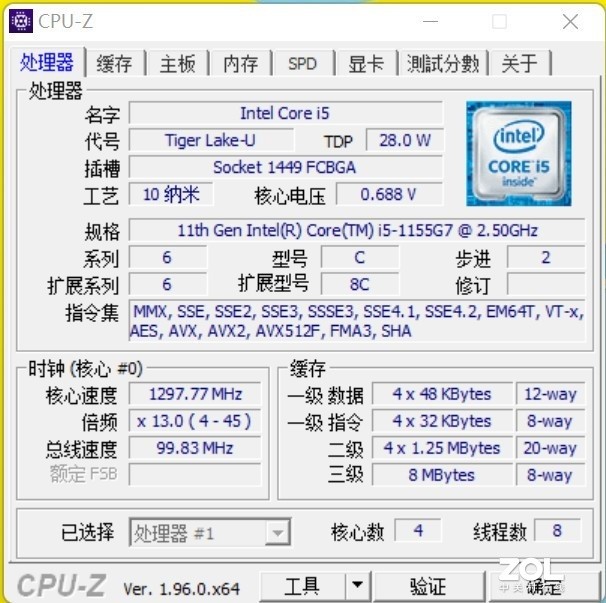
Task: Click the Intel Core i5 logo badge
Action: 519,153
